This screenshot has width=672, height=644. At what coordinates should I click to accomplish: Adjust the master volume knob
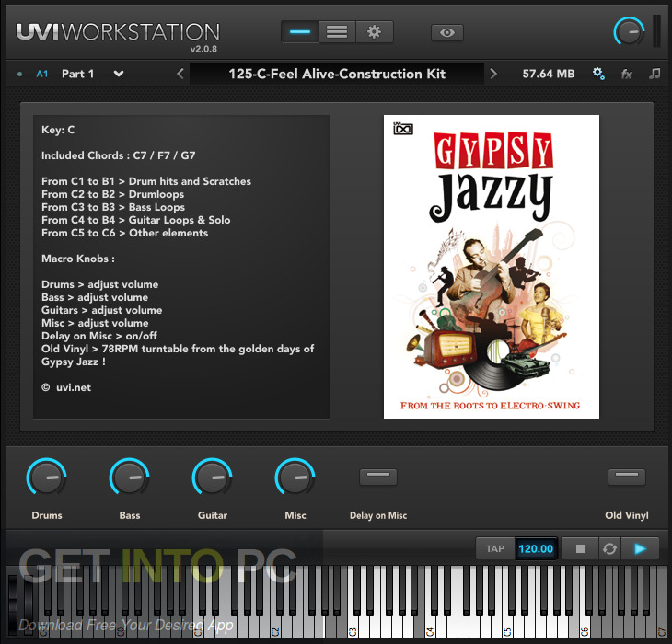pos(629,31)
